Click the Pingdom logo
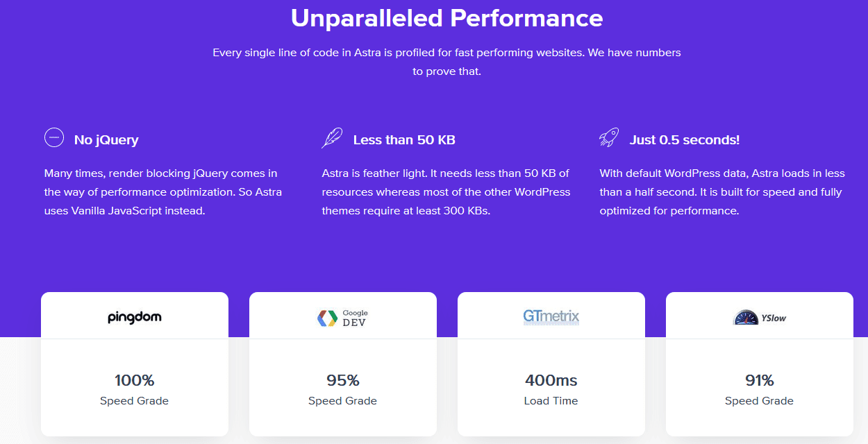Image resolution: width=868 pixels, height=444 pixels. (x=135, y=318)
